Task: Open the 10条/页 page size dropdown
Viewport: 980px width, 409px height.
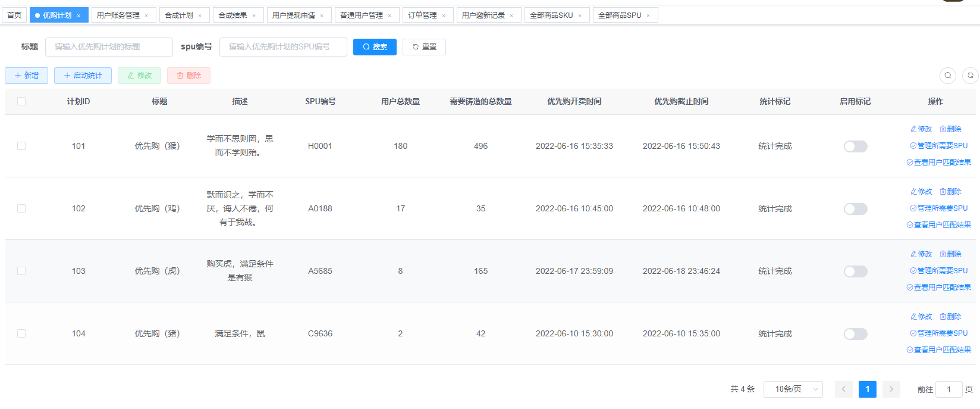Action: pyautogui.click(x=793, y=389)
